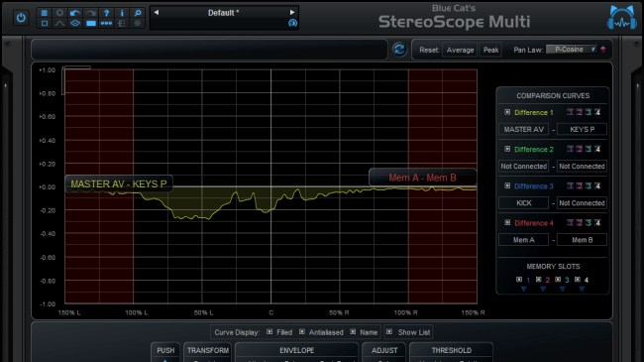Click slot 1 icon in Difference 4 row

(x=570, y=222)
